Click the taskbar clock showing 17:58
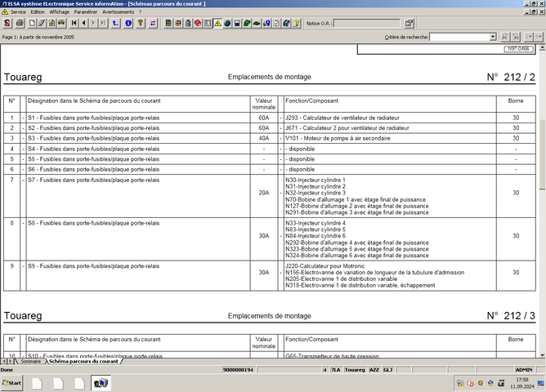546x392 pixels. tap(522, 380)
